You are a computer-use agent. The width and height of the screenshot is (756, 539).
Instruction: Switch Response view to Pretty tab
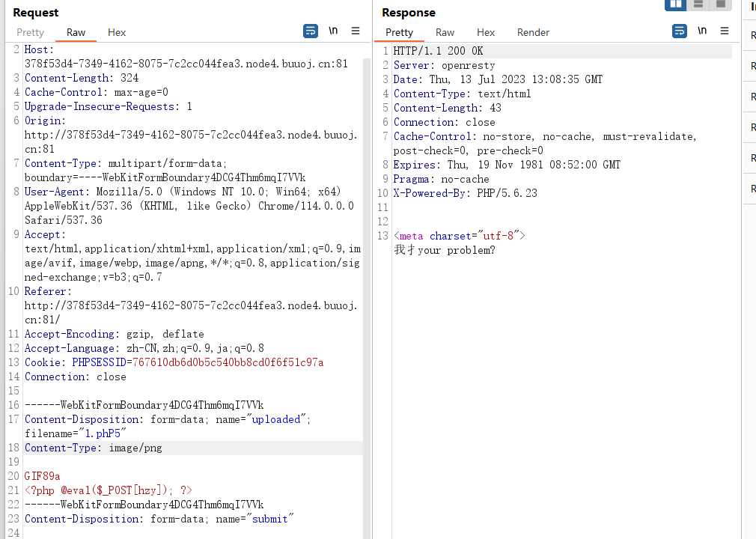click(399, 32)
